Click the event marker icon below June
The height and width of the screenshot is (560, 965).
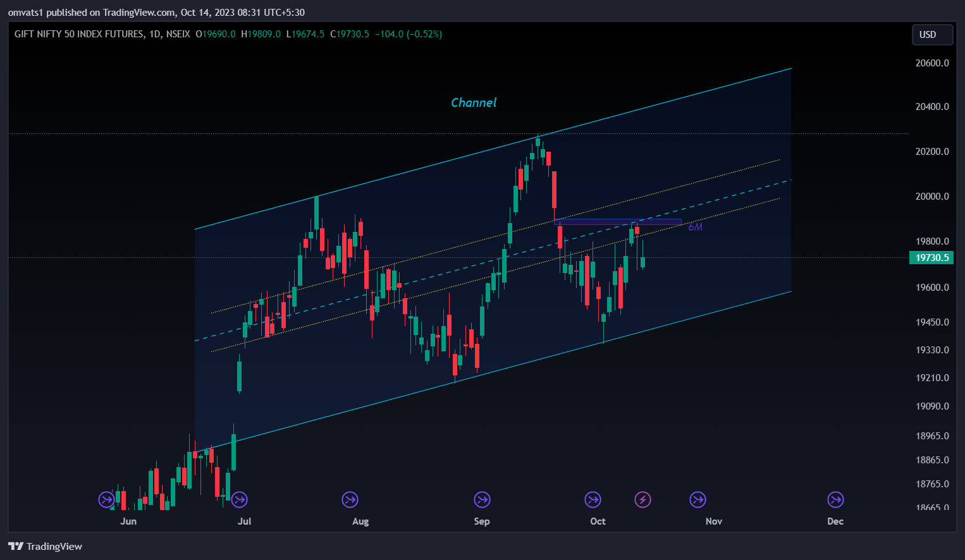[106, 500]
